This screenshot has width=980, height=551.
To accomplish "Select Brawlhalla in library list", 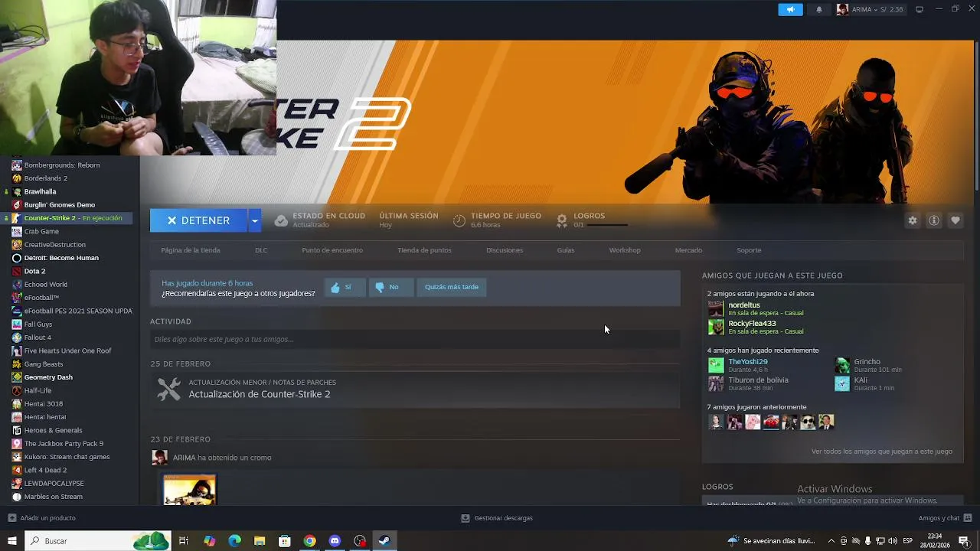I will (40, 191).
